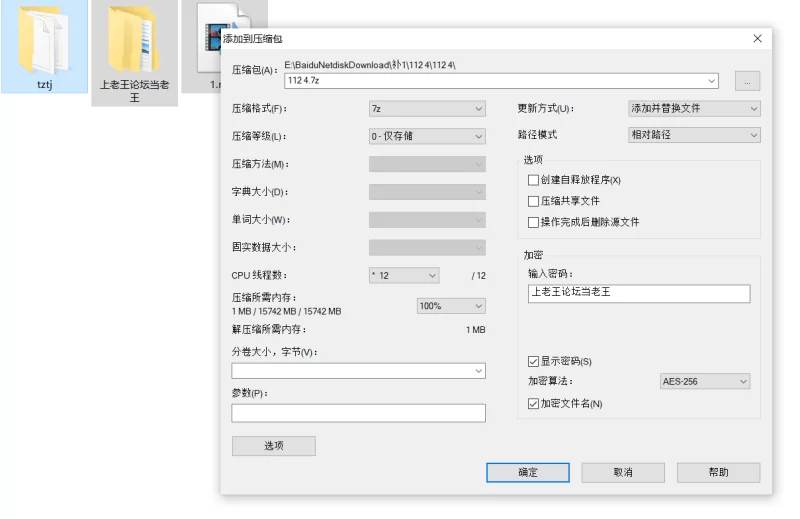Click the disabled 字典大小 dropdown
The height and width of the screenshot is (519, 800).
[x=427, y=192]
